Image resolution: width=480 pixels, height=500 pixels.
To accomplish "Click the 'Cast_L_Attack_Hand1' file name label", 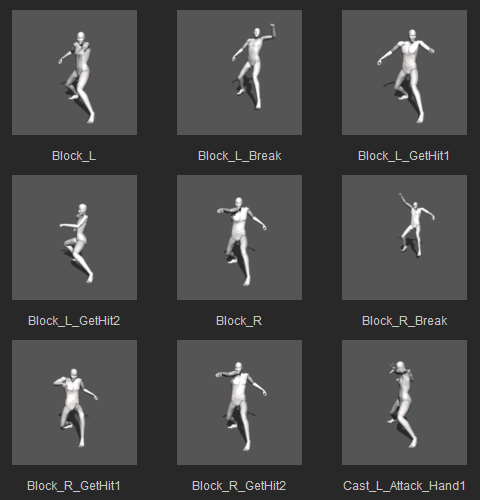I will tap(404, 486).
